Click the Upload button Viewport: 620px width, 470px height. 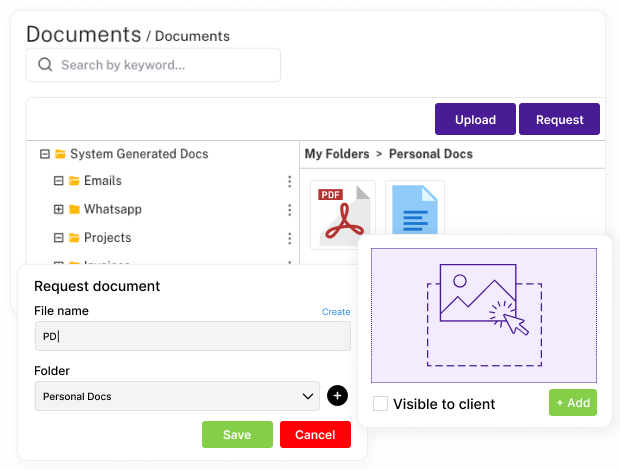475,119
